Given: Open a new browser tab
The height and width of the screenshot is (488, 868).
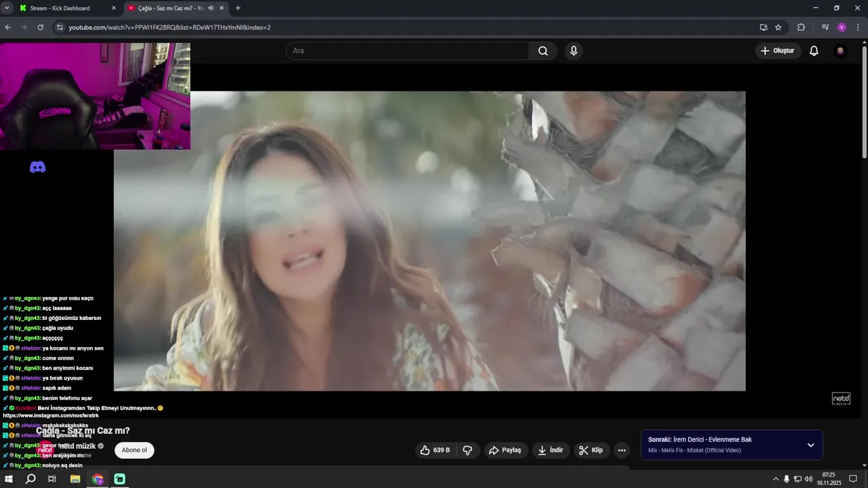Looking at the screenshot, I should point(237,8).
